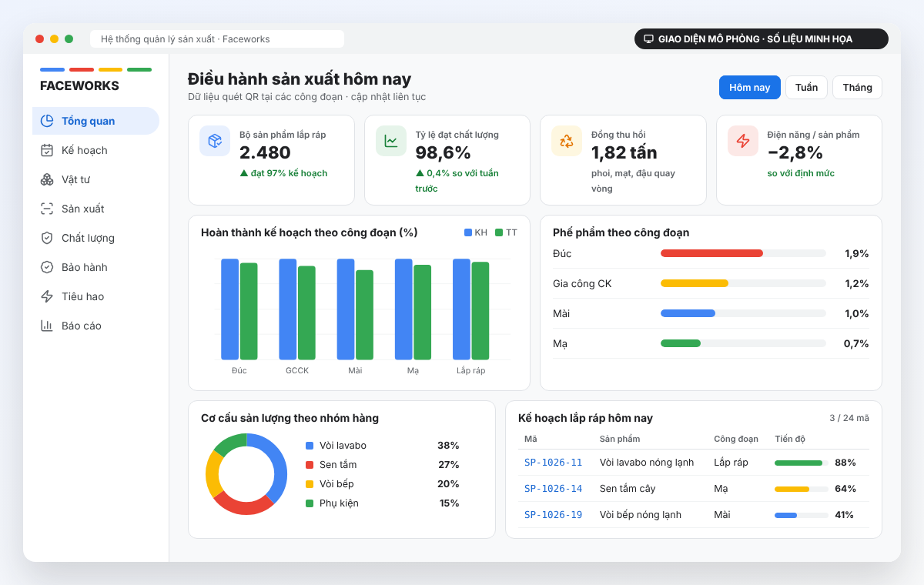
Task: Click the red lightning icon for Điện năng
Action: click(x=743, y=141)
